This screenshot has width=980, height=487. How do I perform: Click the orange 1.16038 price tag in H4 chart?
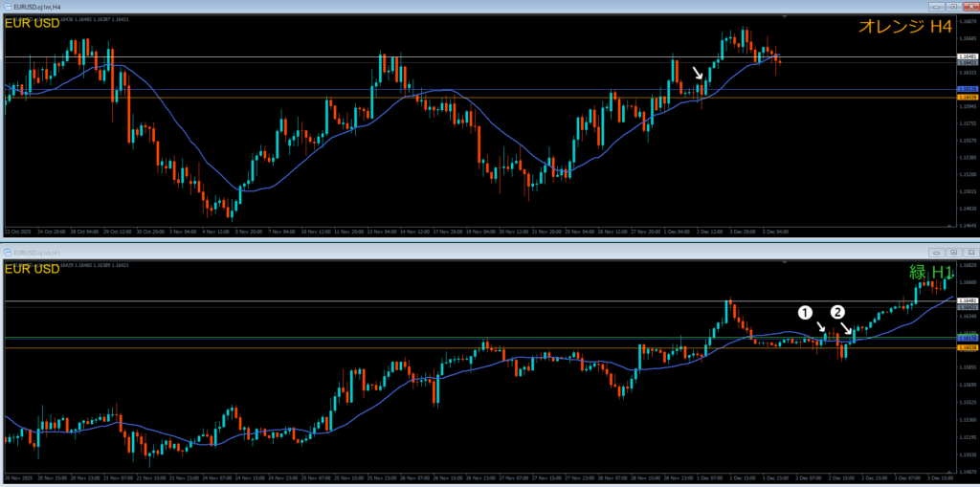point(968,97)
